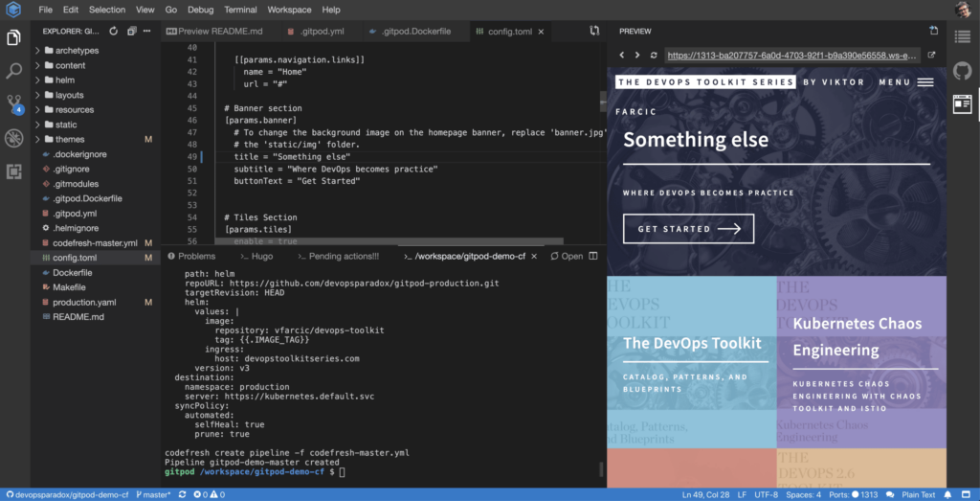
Task: Open the hamburger MENU in the previewed site
Action: tap(925, 82)
